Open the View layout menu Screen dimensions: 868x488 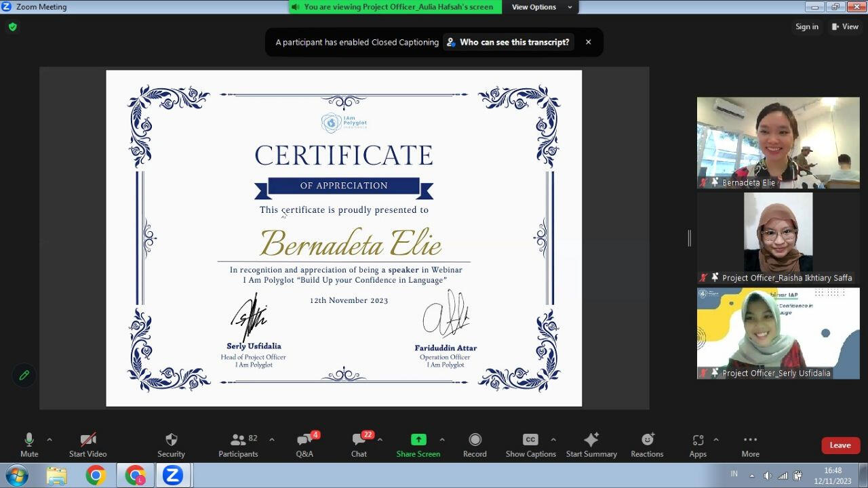(x=845, y=26)
